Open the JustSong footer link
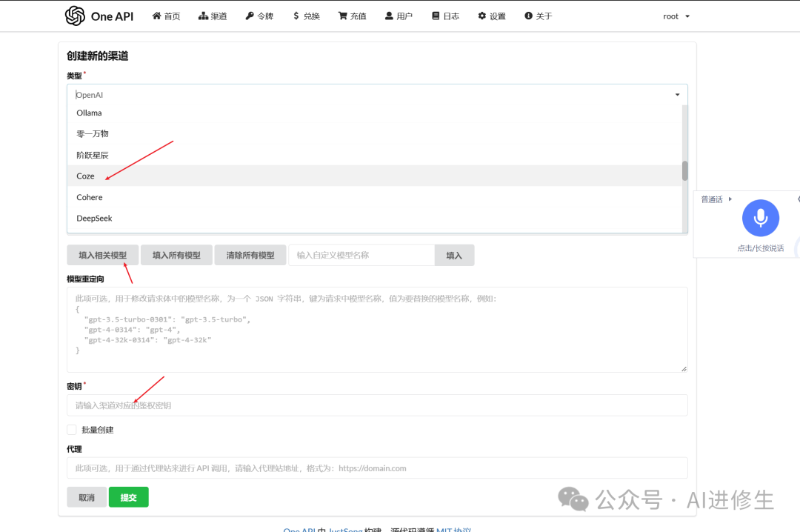 345,530
